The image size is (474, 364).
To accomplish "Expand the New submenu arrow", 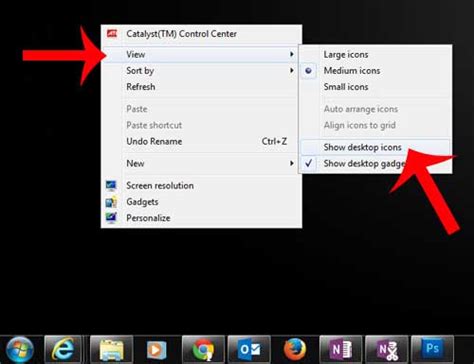I will (x=292, y=163).
